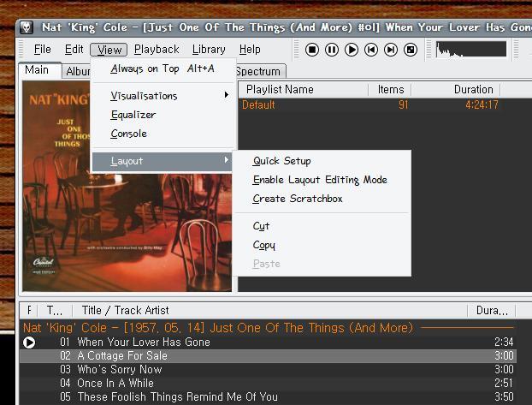Select track 02 A Cottage For Sale
The width and height of the screenshot is (532, 405).
268,355
